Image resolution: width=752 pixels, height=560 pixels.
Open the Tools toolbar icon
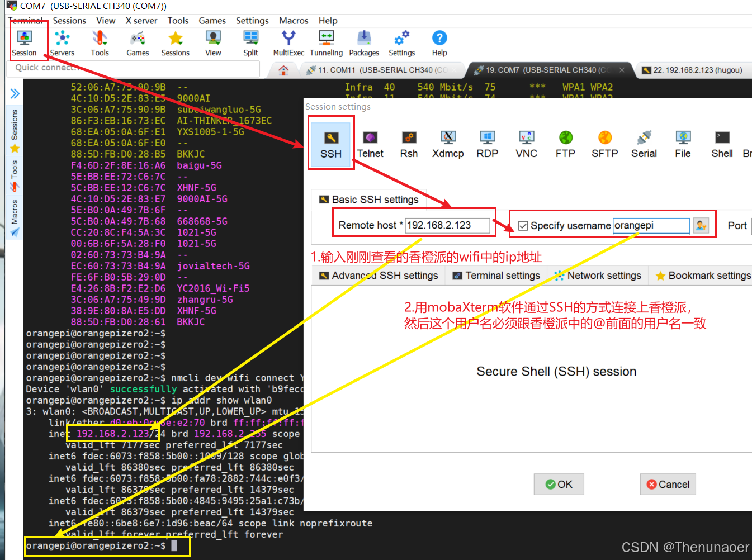tap(100, 43)
